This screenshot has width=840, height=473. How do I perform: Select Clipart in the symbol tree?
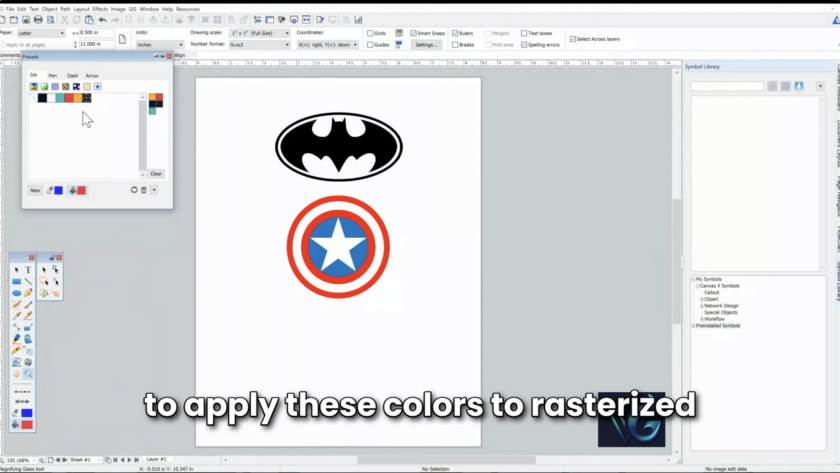point(711,299)
